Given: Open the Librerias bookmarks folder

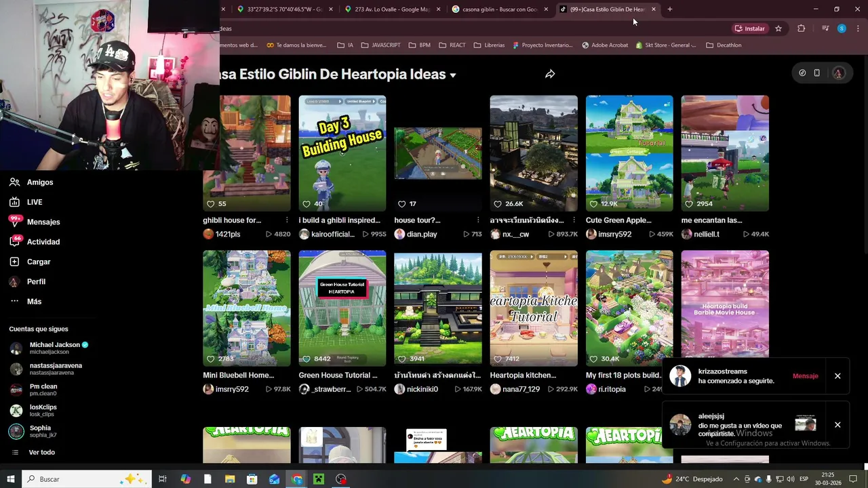Looking at the screenshot, I should point(489,45).
